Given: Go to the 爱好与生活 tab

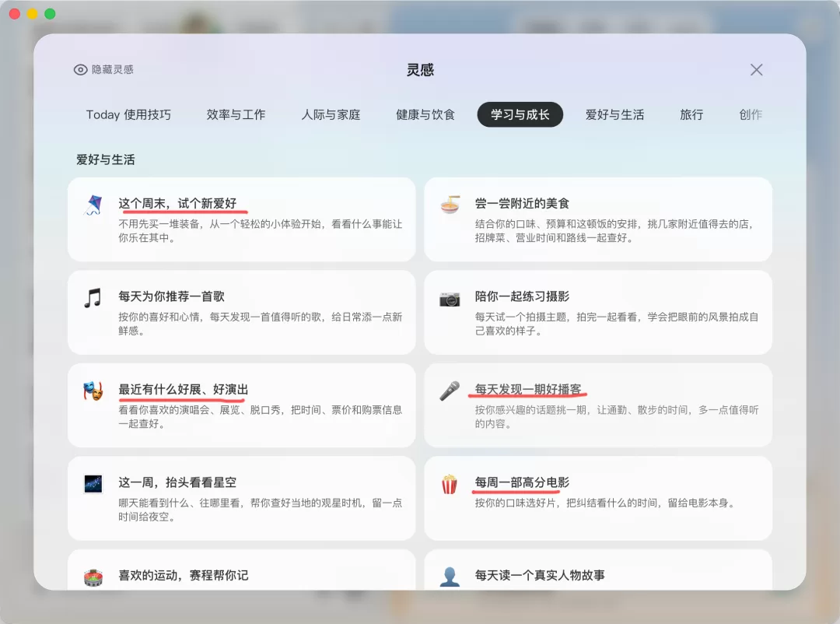Looking at the screenshot, I should pyautogui.click(x=615, y=114).
